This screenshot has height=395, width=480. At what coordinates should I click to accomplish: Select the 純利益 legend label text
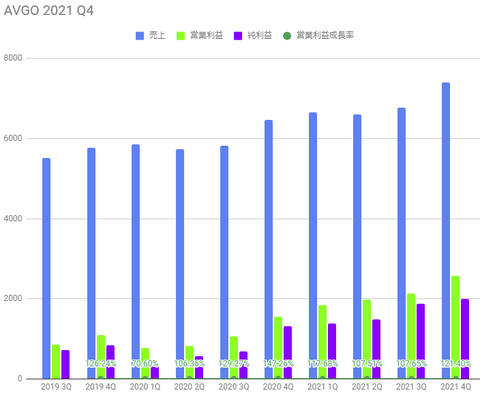point(260,35)
